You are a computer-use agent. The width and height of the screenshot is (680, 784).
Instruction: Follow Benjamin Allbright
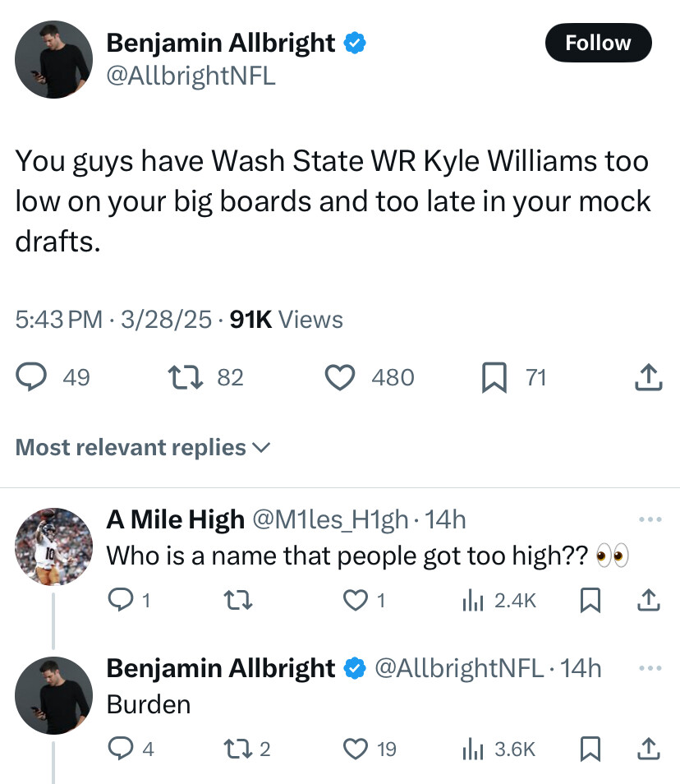click(x=598, y=43)
